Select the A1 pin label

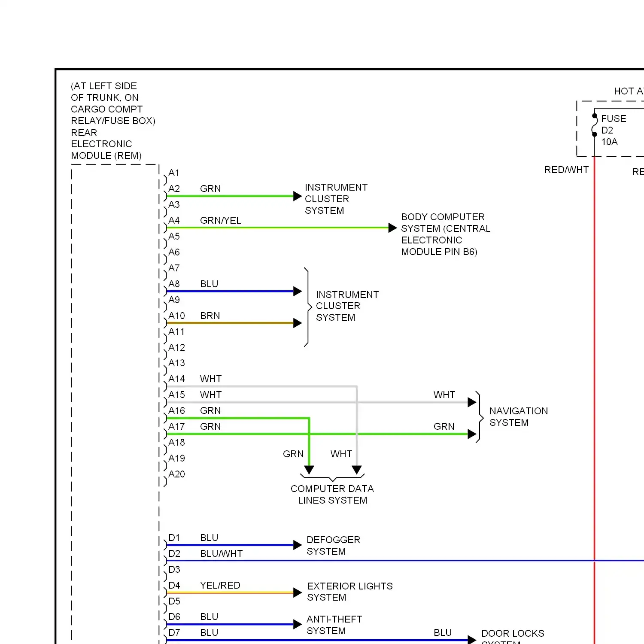[174, 173]
